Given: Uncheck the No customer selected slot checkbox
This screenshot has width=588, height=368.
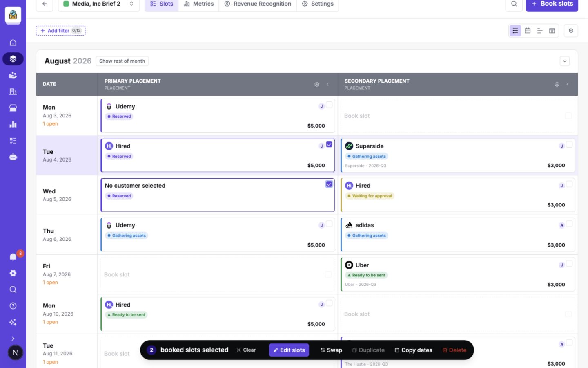Looking at the screenshot, I should point(329,184).
